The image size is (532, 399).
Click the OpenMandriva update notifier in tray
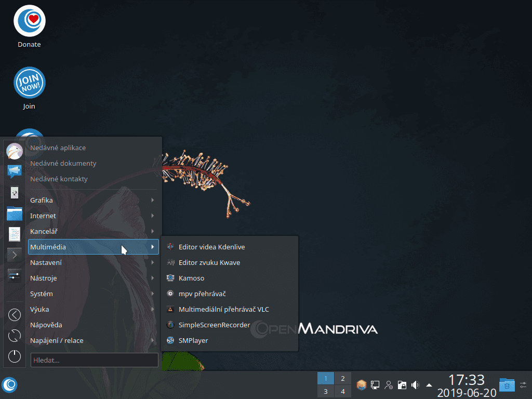(x=361, y=385)
